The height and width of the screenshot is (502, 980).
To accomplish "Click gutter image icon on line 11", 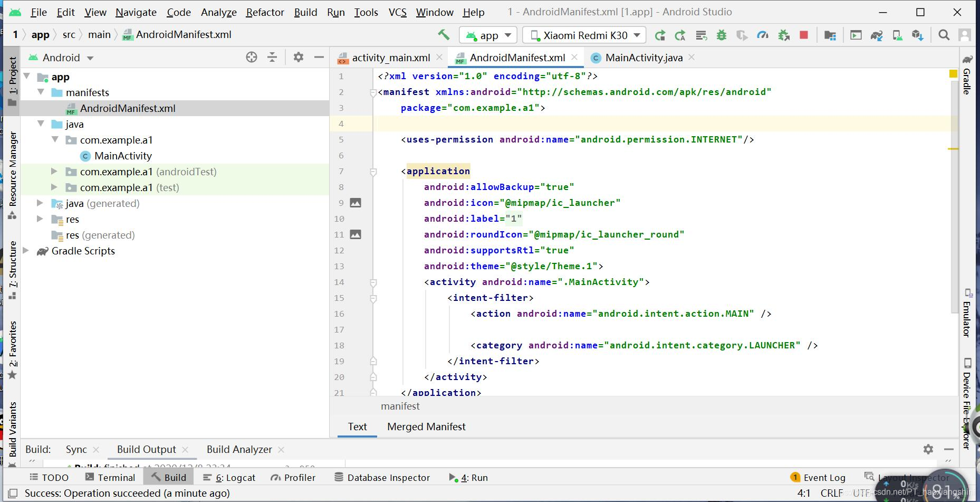I will [356, 234].
